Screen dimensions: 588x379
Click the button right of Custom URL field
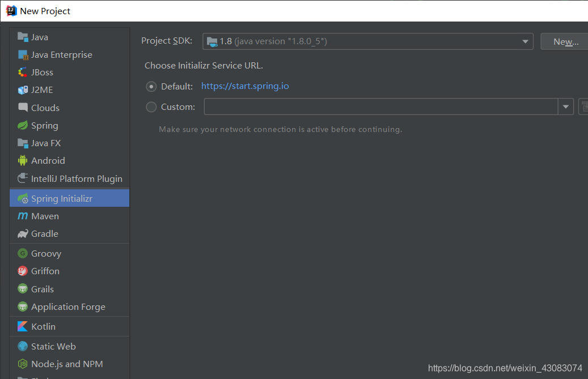point(583,107)
